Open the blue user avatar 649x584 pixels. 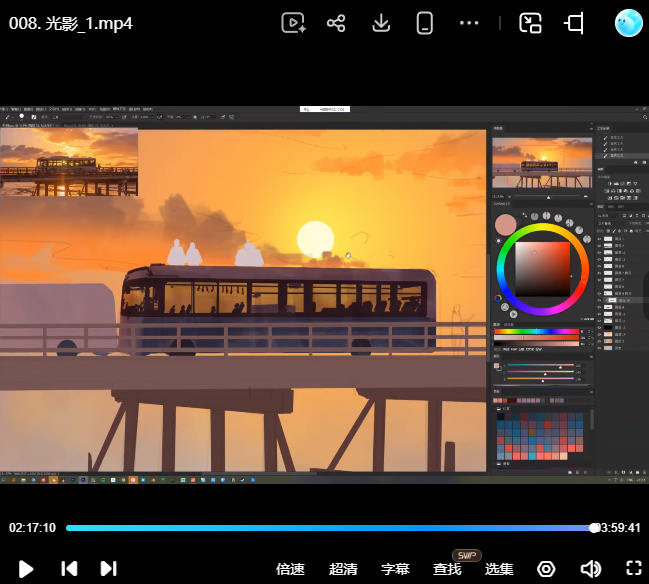pos(629,23)
